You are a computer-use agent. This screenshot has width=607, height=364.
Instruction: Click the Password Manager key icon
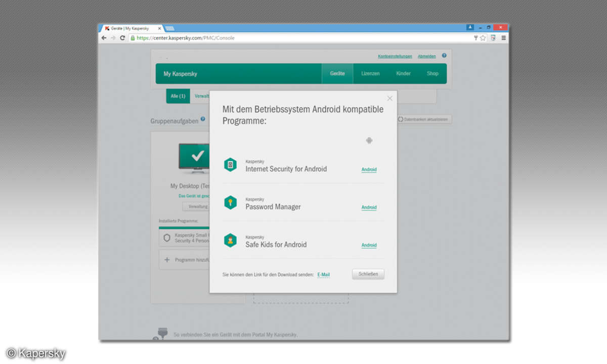pos(230,203)
